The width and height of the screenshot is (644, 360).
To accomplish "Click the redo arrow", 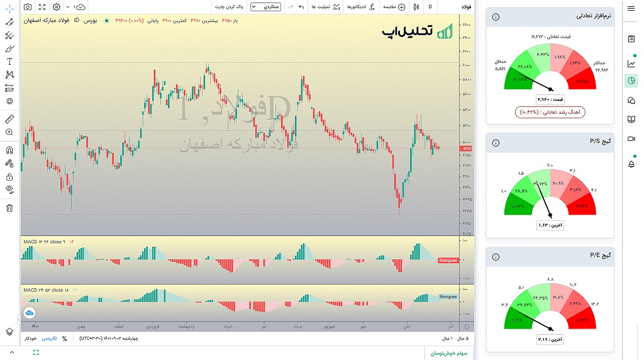I will point(291,7).
